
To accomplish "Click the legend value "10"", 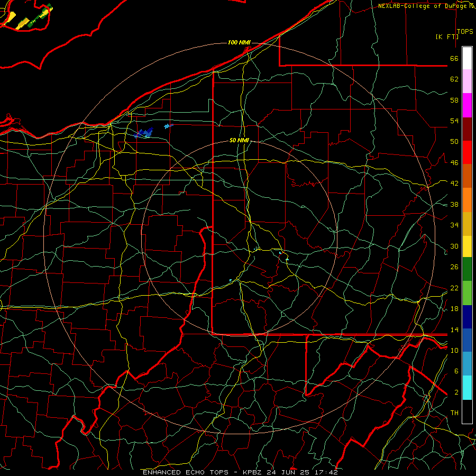I will click(x=454, y=350).
